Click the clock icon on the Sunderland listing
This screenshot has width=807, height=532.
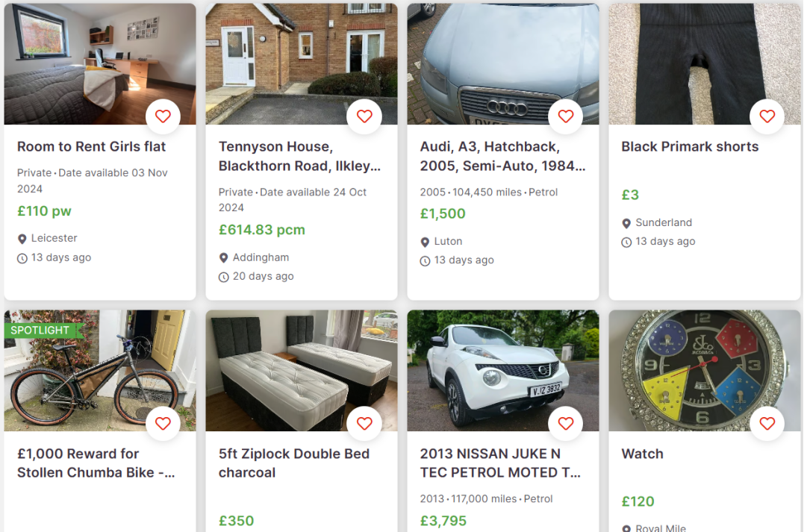[626, 241]
